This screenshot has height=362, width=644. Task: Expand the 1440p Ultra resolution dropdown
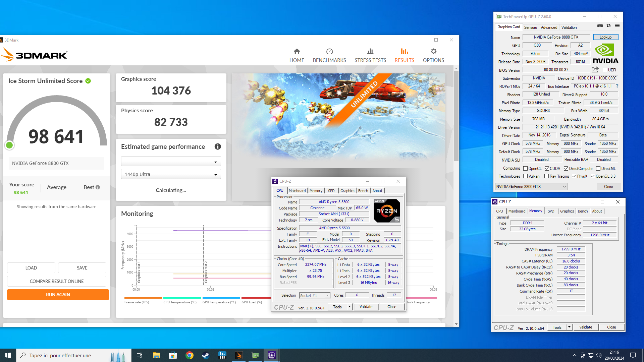click(x=171, y=174)
